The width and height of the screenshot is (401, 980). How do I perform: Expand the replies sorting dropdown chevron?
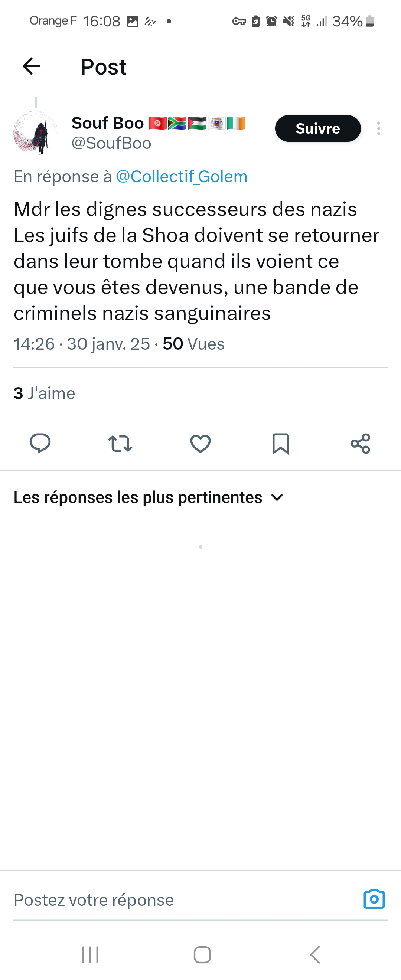277,497
